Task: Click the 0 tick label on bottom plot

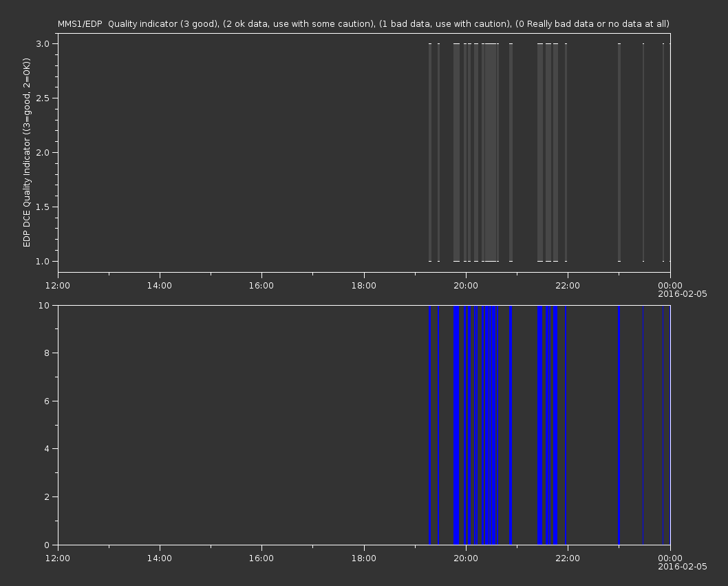Action: click(x=47, y=545)
